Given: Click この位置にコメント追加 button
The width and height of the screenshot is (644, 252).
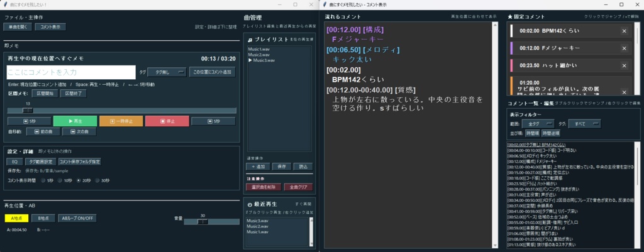Looking at the screenshot, I should [213, 72].
